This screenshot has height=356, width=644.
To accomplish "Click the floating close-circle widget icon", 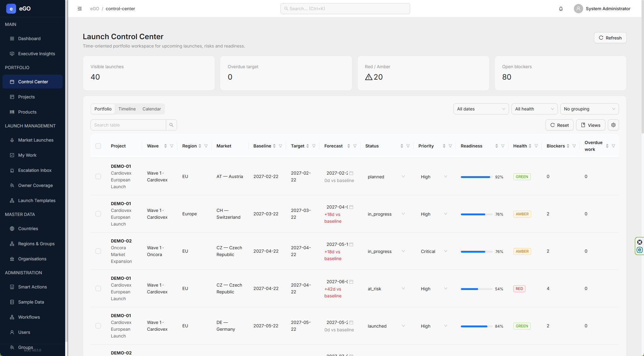I will (640, 242).
